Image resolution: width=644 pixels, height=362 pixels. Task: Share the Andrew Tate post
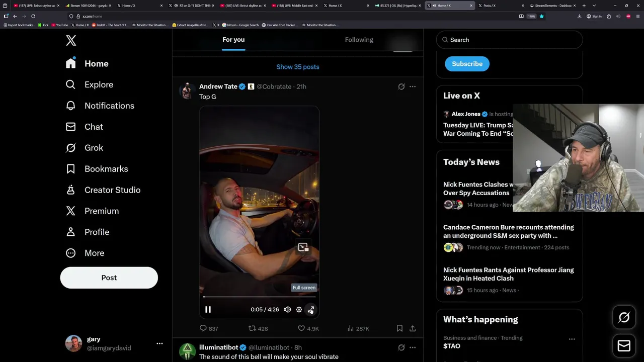coord(413,328)
